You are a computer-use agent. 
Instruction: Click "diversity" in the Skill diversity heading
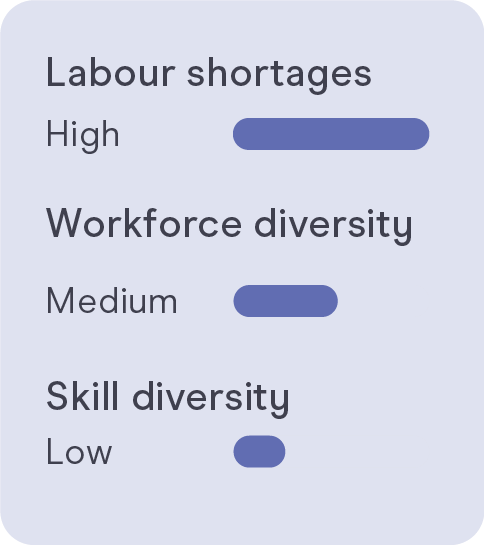pos(211,399)
